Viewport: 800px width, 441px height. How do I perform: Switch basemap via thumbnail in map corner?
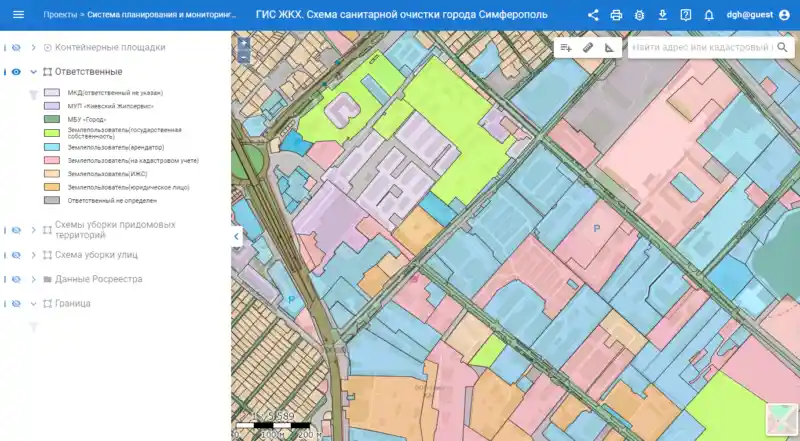pyautogui.click(x=782, y=420)
